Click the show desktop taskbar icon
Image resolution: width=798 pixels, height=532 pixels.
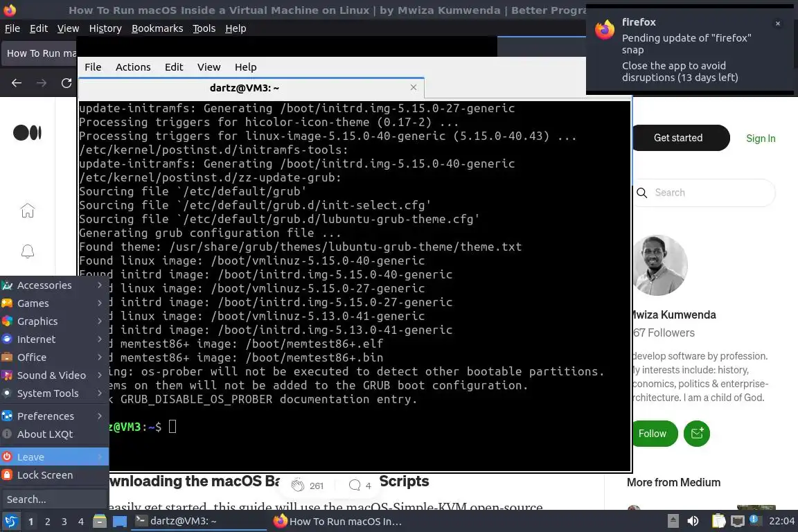pos(120,522)
